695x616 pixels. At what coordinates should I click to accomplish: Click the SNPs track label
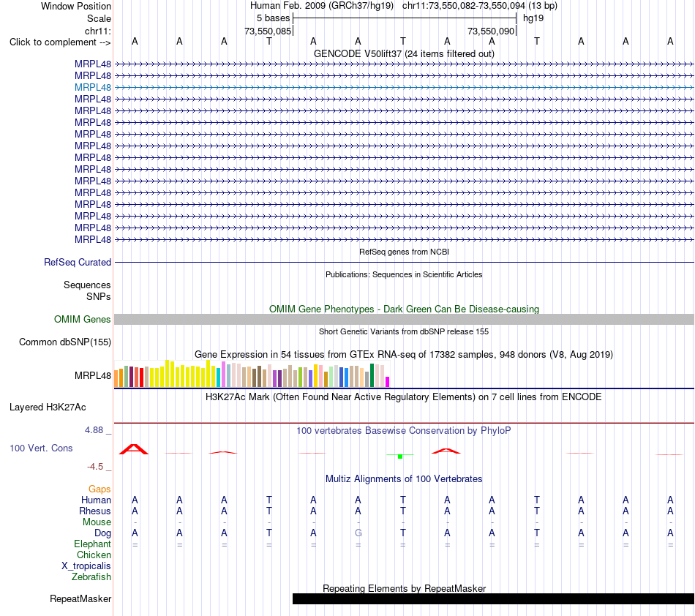tap(99, 296)
